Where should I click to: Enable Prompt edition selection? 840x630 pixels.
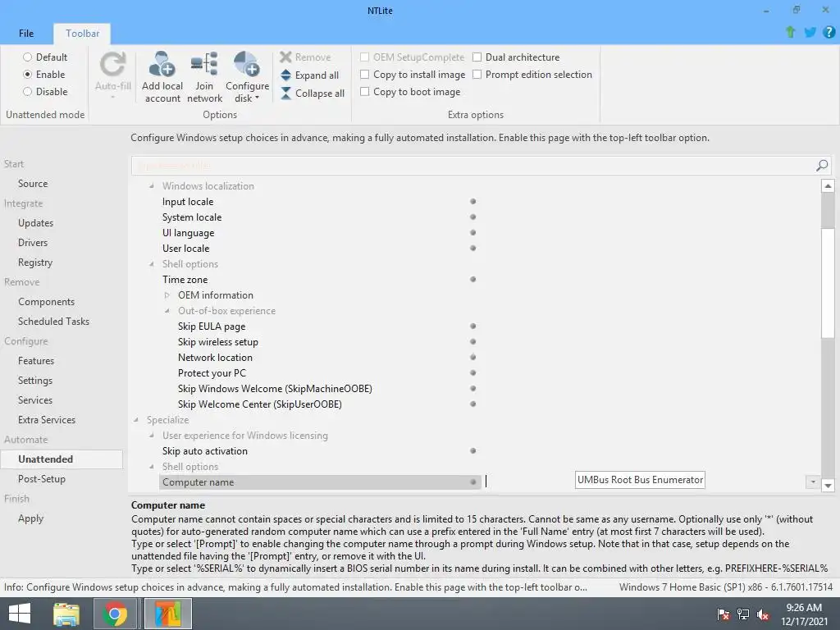(477, 74)
